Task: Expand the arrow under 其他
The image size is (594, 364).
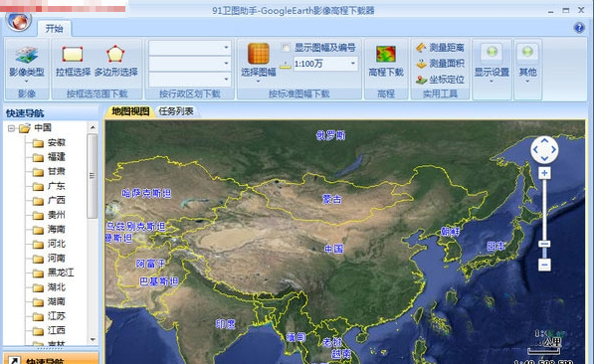Action: [x=527, y=82]
